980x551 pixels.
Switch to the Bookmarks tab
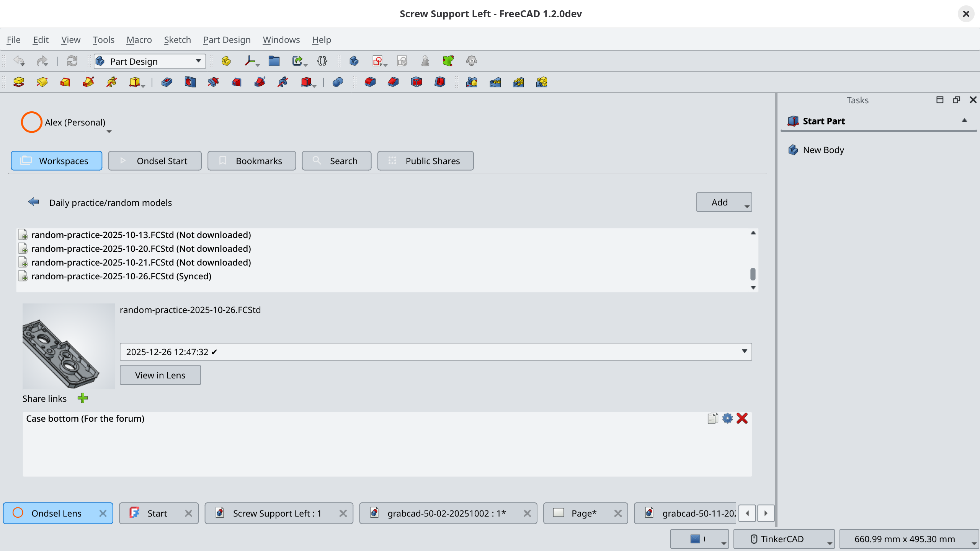click(x=252, y=161)
